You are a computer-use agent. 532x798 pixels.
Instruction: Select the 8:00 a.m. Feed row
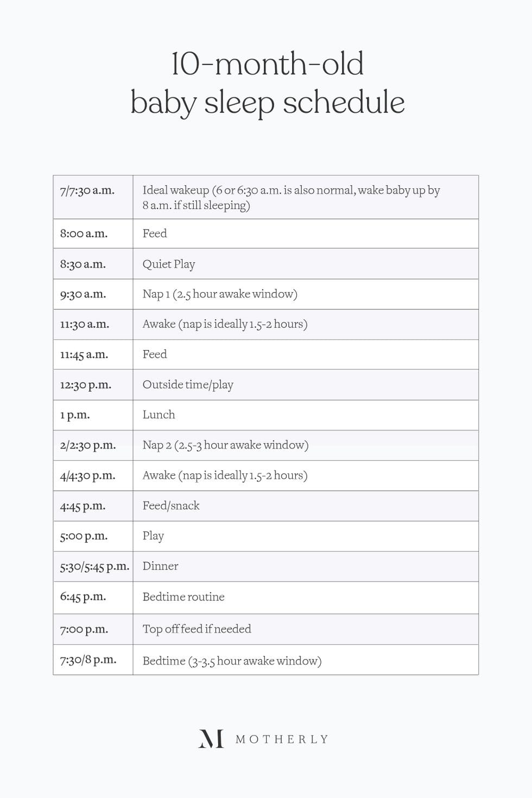pyautogui.click(x=155, y=233)
